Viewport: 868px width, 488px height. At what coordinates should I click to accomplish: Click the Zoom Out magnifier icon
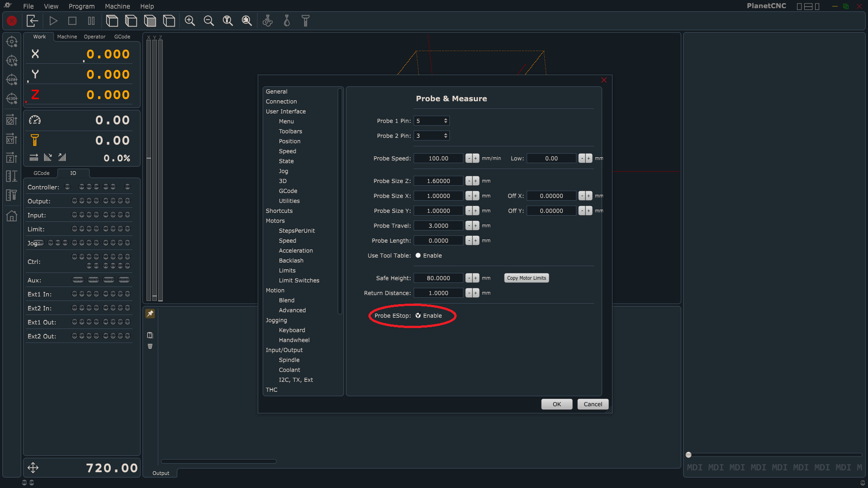pyautogui.click(x=209, y=21)
